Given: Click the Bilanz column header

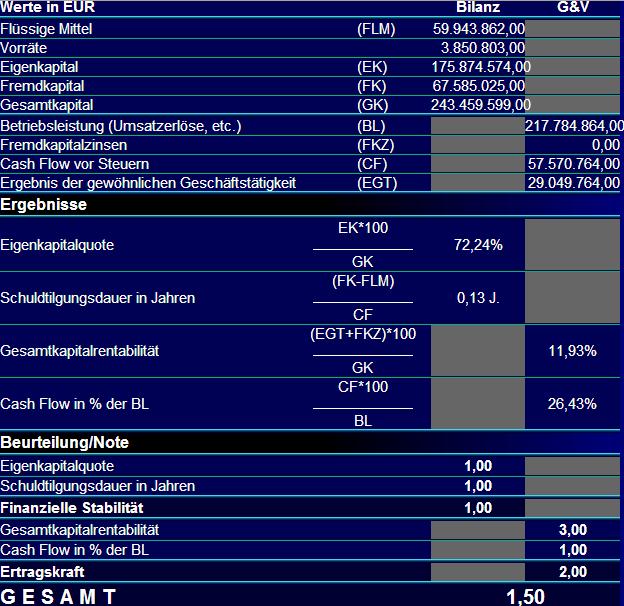Looking at the screenshot, I should tap(478, 7).
